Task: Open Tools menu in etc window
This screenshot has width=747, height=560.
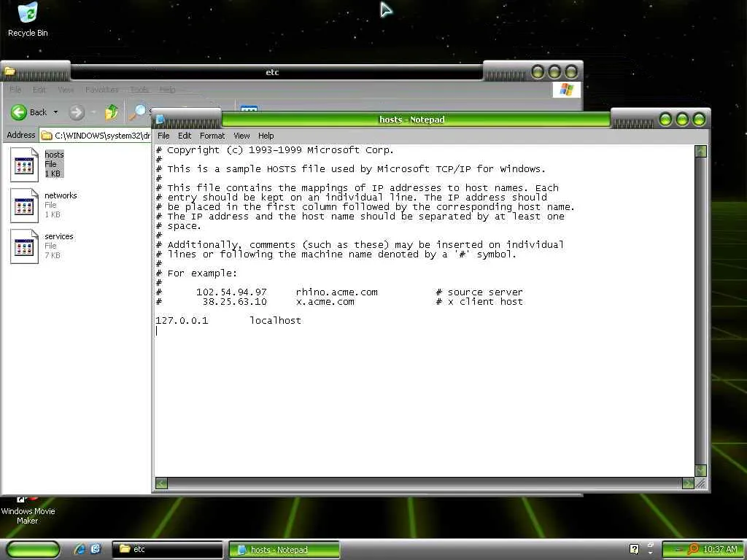Action: coord(139,90)
